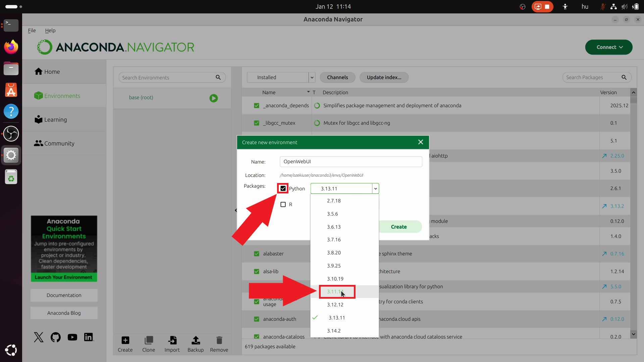
Task: Switch to the Learning tab
Action: (55, 120)
